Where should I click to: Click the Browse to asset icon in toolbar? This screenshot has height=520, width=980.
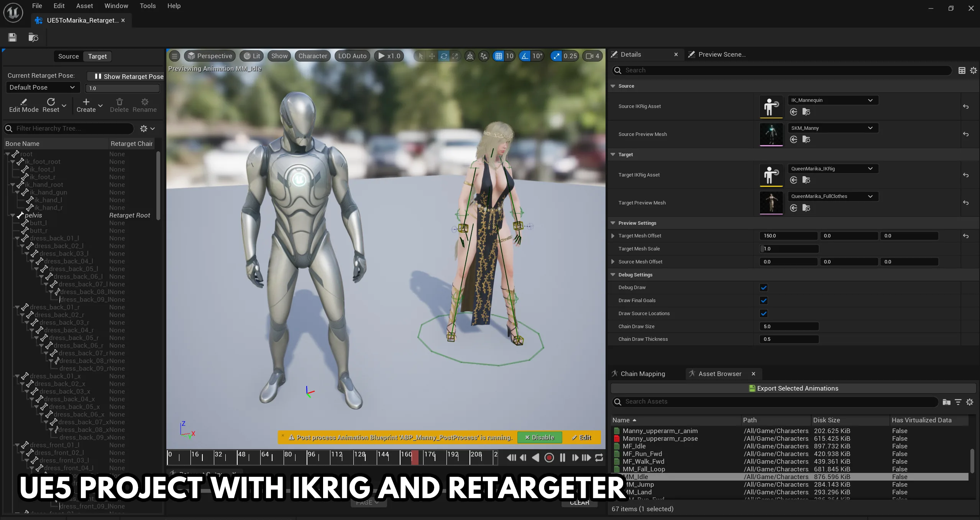[33, 37]
